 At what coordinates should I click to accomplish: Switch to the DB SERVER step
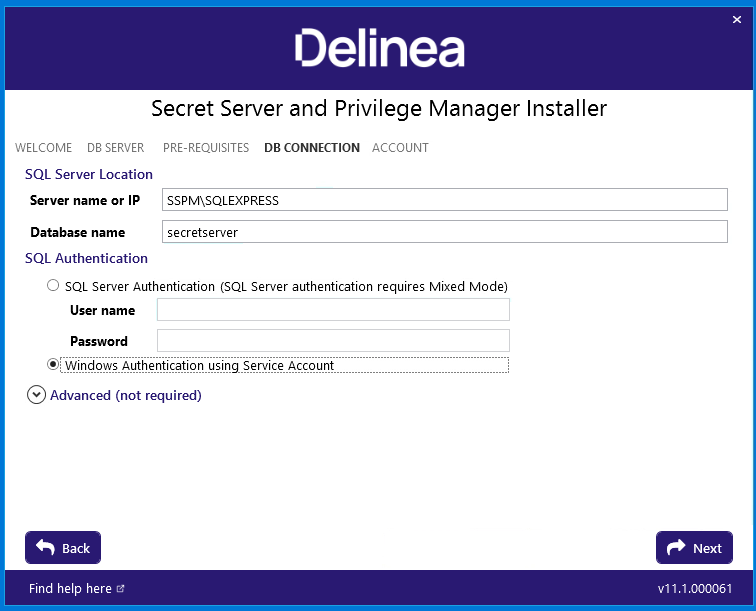[116, 148]
